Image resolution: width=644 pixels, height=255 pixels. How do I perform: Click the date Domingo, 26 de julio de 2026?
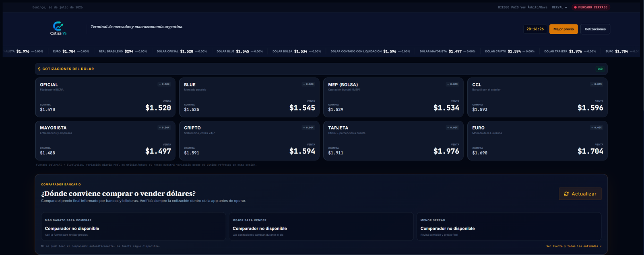58,7
